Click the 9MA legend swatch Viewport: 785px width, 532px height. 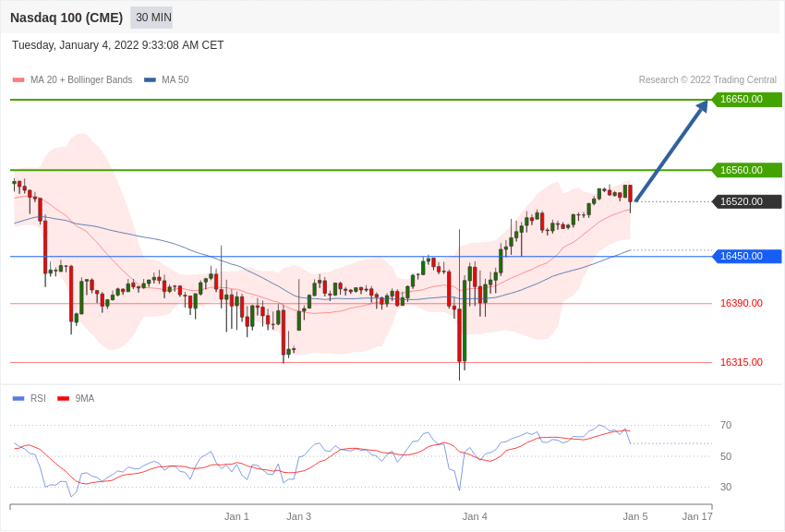click(x=64, y=399)
